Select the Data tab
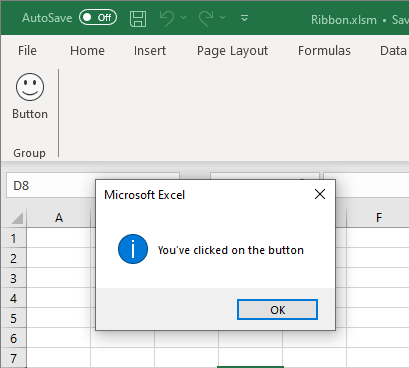 (x=393, y=51)
